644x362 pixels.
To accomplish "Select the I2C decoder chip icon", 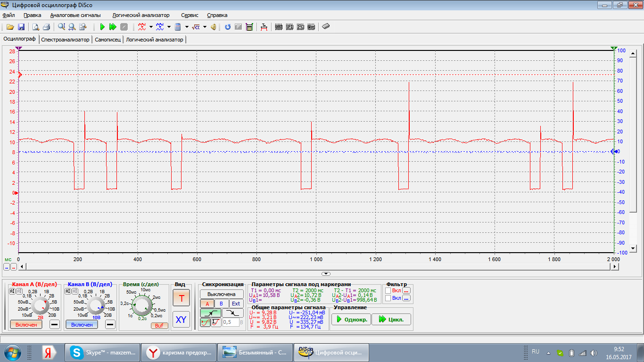I will [x=300, y=27].
